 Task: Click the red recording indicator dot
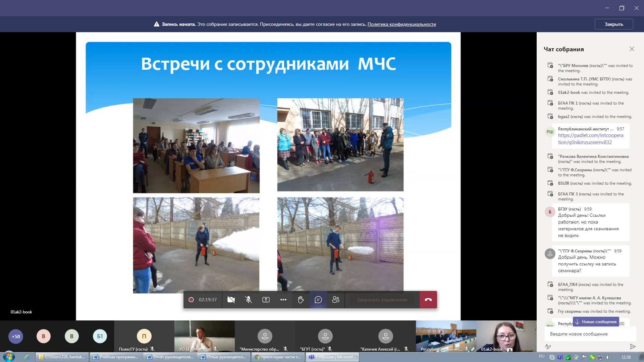coord(191,300)
